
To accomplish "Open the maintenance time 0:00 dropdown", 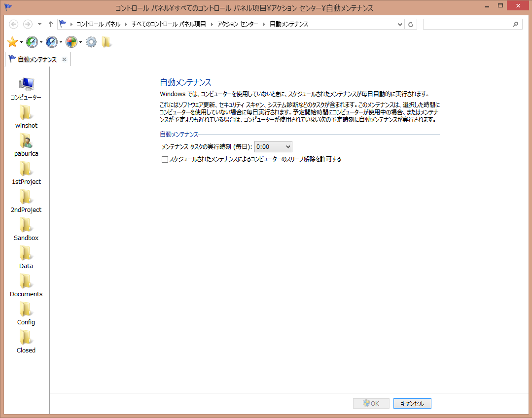I will (273, 146).
